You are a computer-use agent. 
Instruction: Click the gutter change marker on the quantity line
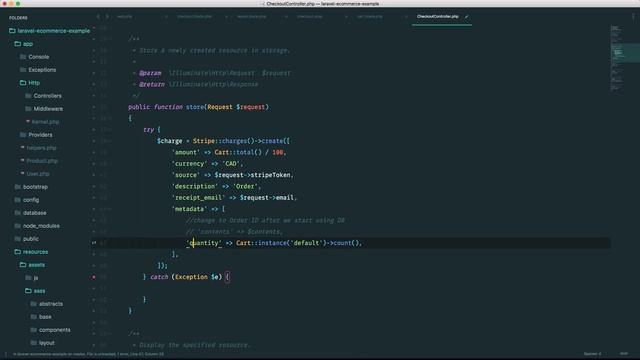94,243
